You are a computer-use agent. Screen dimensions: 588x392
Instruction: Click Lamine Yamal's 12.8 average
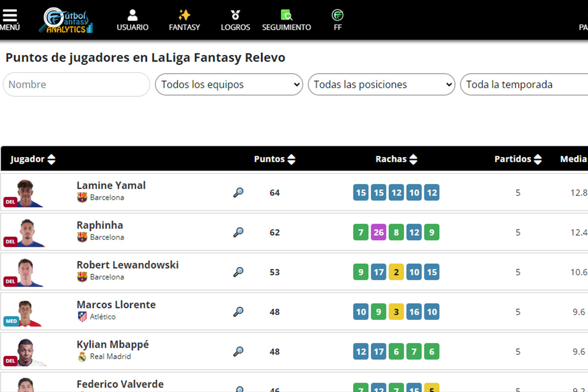(579, 193)
